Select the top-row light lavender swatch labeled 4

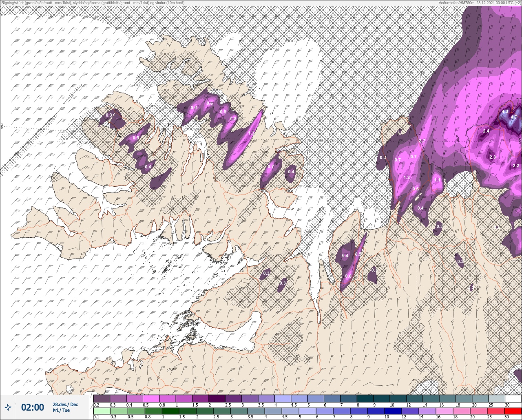point(283,398)
